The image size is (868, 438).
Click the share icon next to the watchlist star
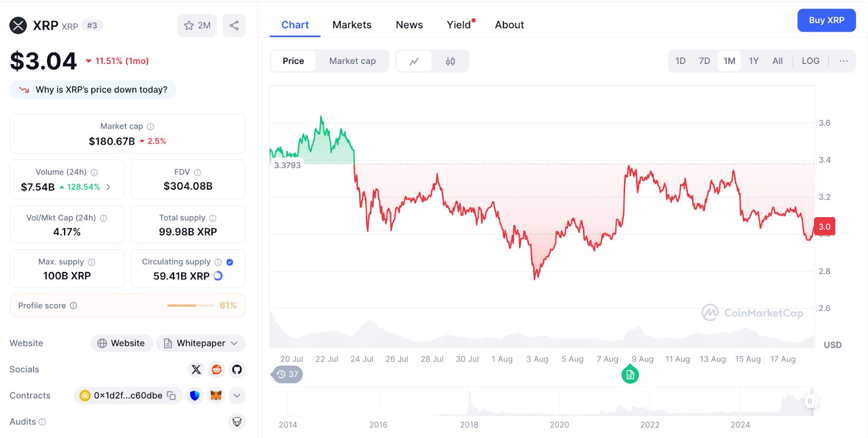pos(234,25)
